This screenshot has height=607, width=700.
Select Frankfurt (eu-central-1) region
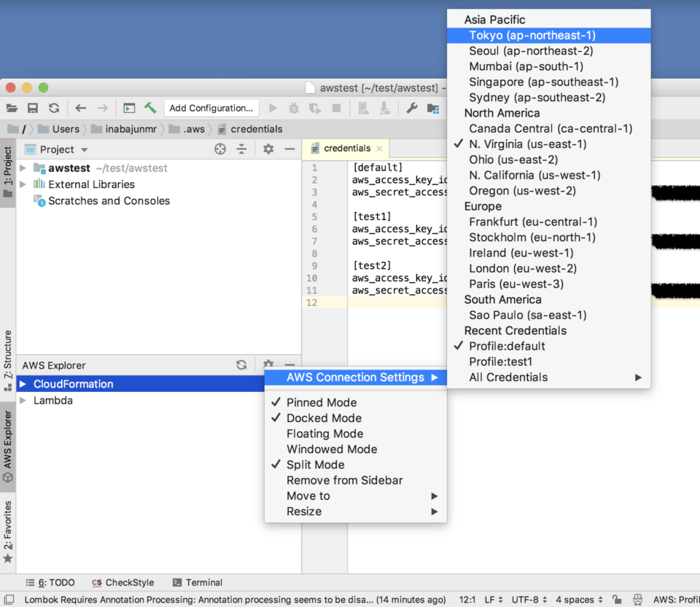(548, 222)
